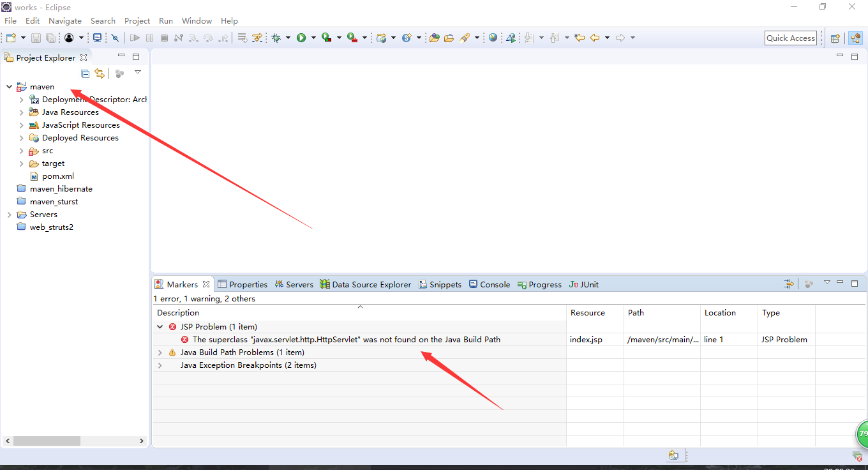Image resolution: width=868 pixels, height=470 pixels.
Task: Select pom.xml in Project Explorer
Action: coord(57,176)
